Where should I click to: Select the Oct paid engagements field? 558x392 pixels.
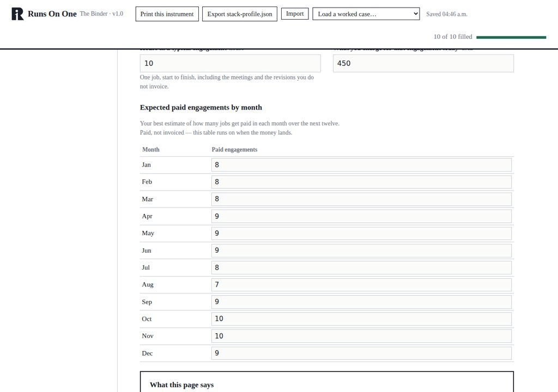[x=362, y=318]
